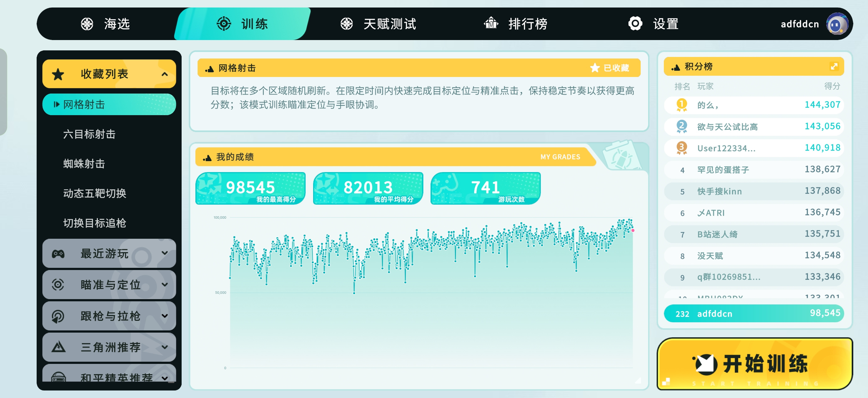This screenshot has height=398, width=868.
Task: Switch to the 训练 tab
Action: coord(242,24)
